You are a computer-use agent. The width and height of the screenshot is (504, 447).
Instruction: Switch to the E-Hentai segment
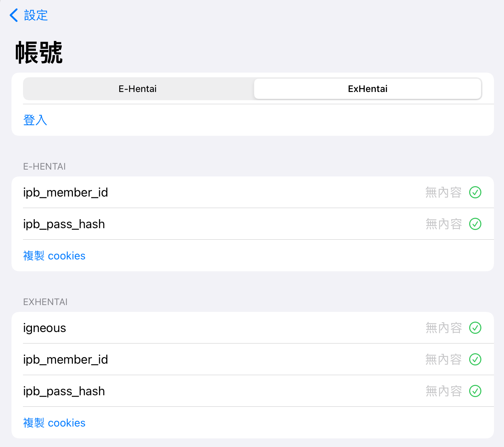point(138,89)
